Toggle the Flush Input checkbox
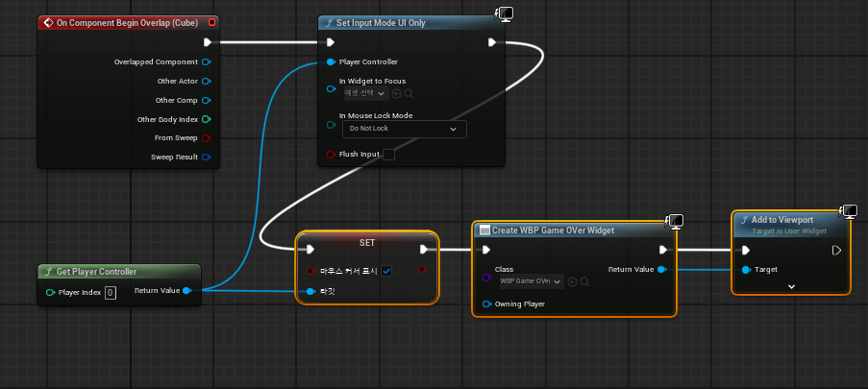Screen dimensions: 868x389 click(389, 155)
